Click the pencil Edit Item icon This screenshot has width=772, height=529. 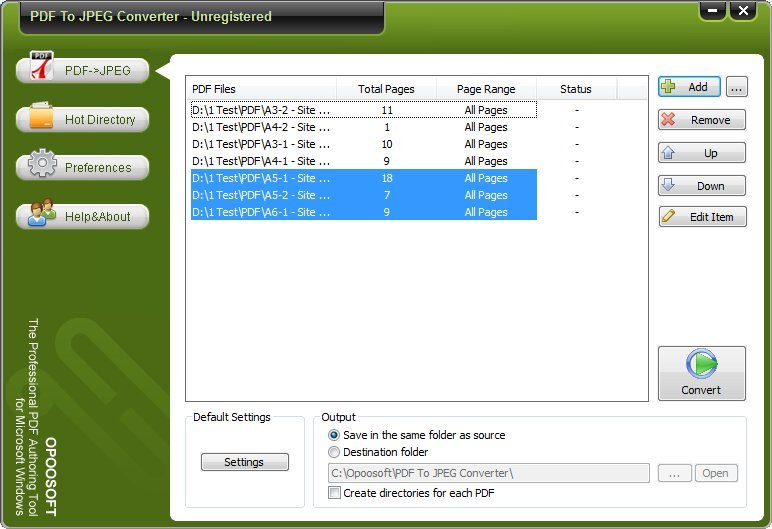pyautogui.click(x=669, y=216)
